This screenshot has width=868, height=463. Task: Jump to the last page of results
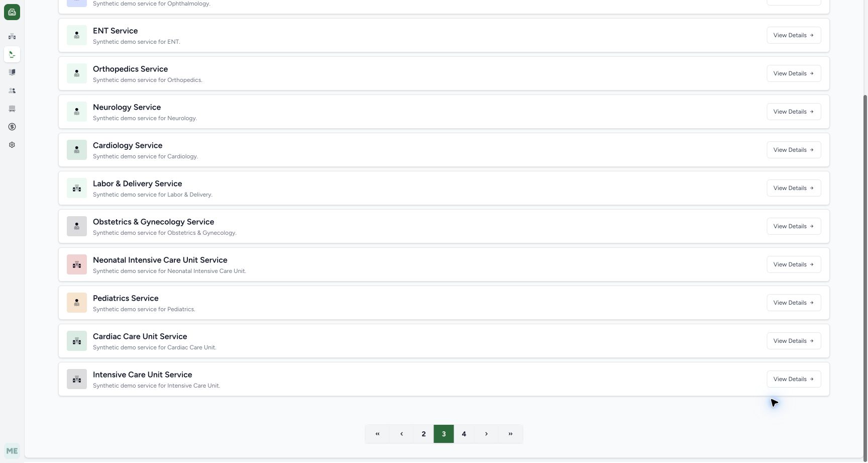point(510,434)
